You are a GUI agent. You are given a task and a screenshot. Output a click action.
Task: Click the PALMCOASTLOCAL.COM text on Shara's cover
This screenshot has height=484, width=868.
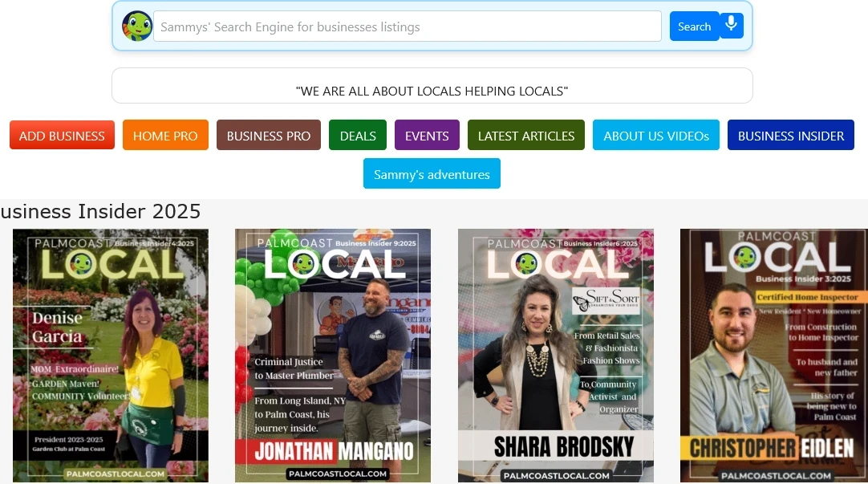[555, 474]
